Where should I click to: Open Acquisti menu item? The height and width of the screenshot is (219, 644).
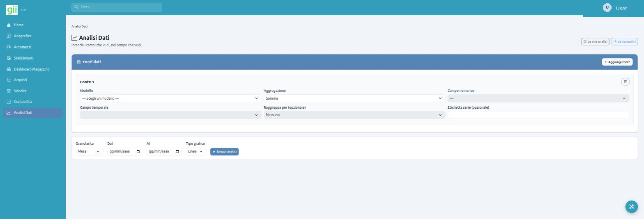click(x=32, y=80)
